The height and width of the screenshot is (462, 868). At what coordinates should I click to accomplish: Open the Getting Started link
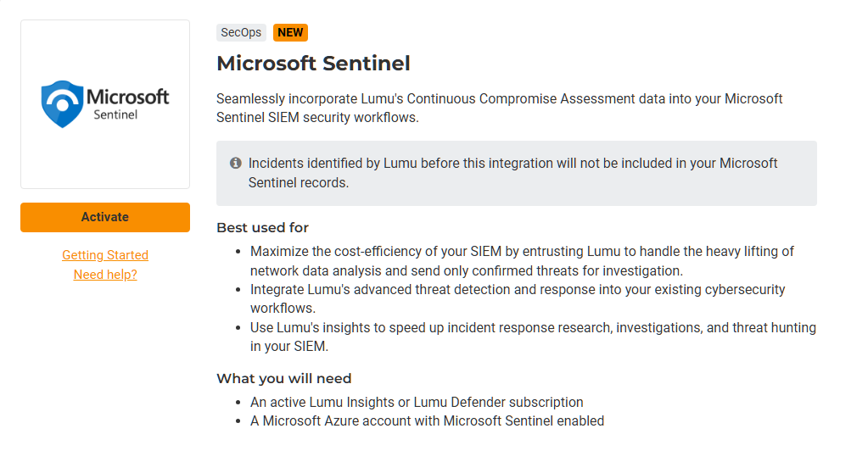[x=105, y=255]
